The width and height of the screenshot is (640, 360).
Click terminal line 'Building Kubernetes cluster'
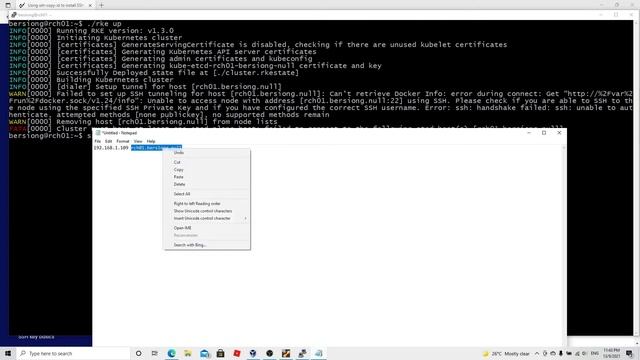pyautogui.click(x=115, y=80)
